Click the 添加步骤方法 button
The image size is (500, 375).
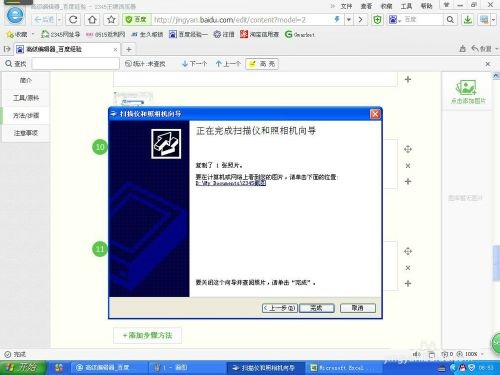pos(148,335)
